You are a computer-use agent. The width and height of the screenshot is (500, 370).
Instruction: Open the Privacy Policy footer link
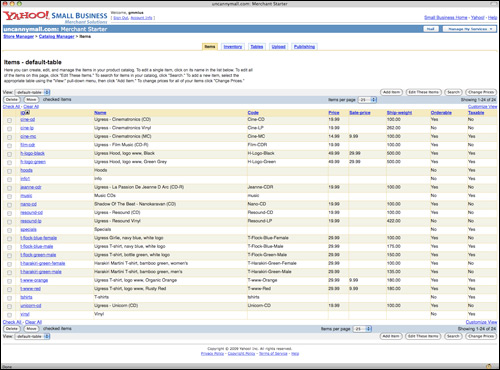click(x=212, y=354)
